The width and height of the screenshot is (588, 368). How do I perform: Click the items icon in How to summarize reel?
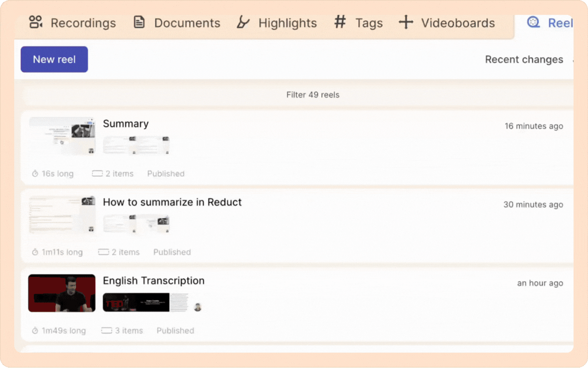[x=103, y=252]
